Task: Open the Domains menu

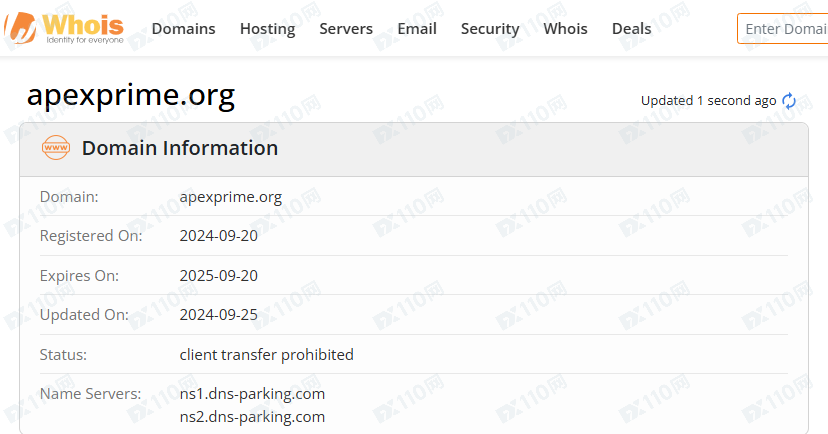Action: (x=183, y=29)
